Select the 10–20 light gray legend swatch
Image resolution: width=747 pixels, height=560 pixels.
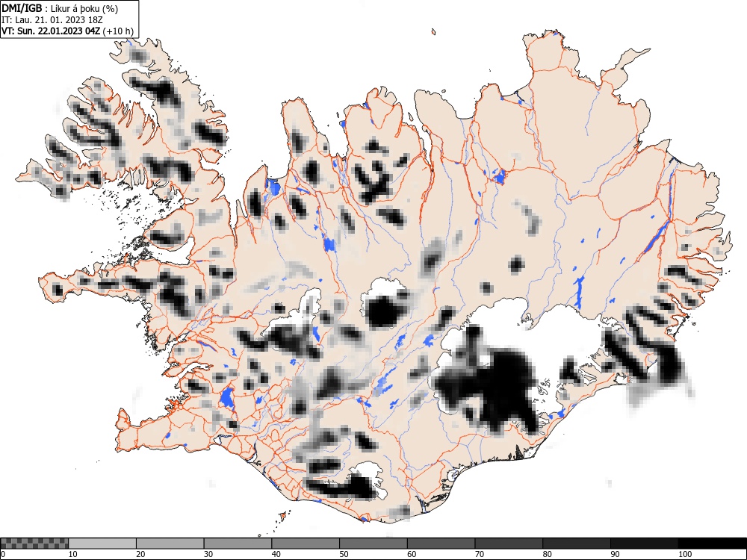[x=102, y=544]
